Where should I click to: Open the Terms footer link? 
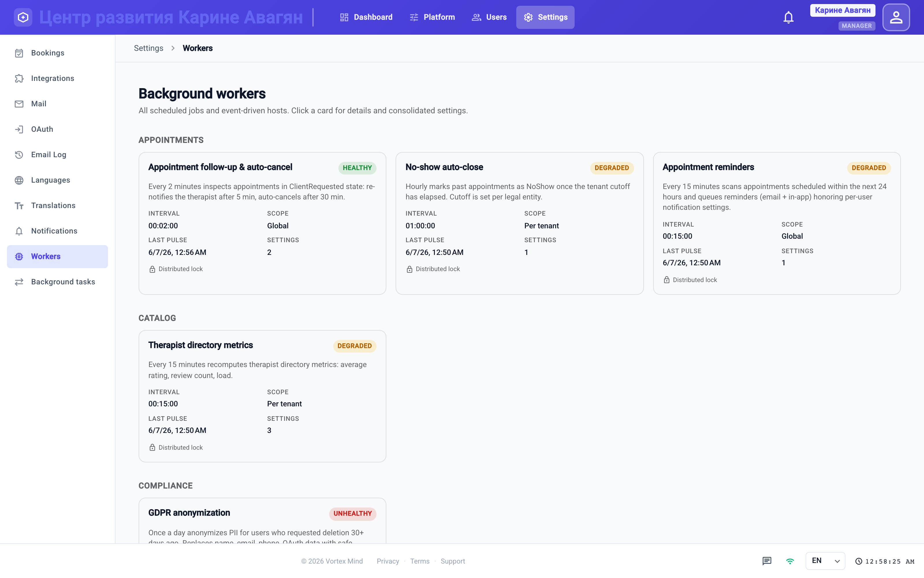pos(420,561)
